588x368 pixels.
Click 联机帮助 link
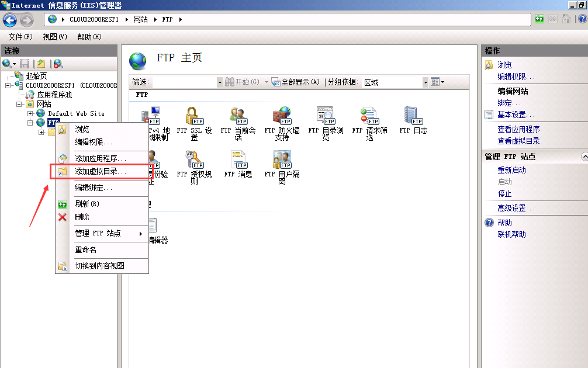511,234
